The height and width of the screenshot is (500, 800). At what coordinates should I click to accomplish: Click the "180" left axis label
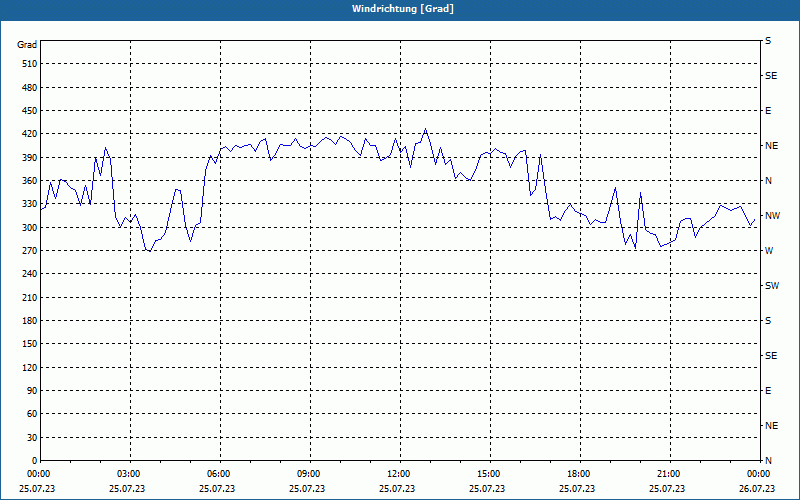click(30, 320)
